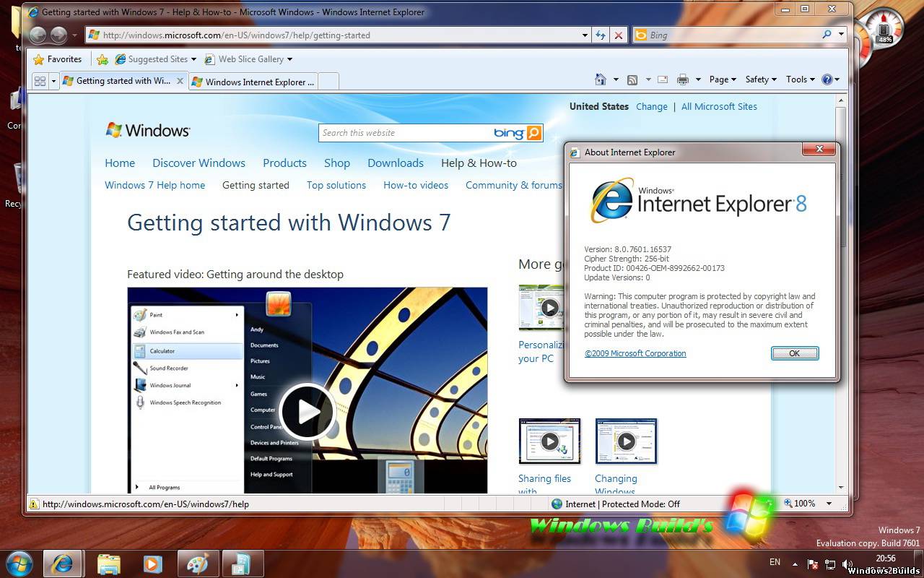Click the browser Back arrow button

38,35
